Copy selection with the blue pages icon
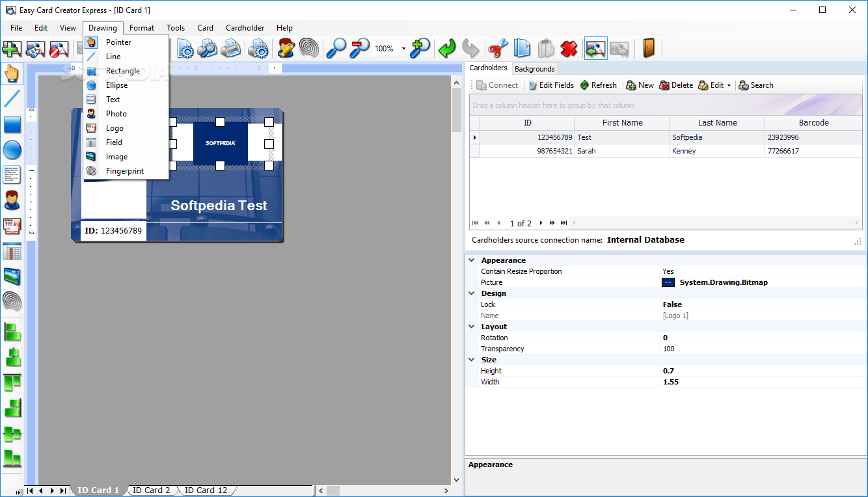Image resolution: width=868 pixels, height=497 pixels. tap(522, 48)
